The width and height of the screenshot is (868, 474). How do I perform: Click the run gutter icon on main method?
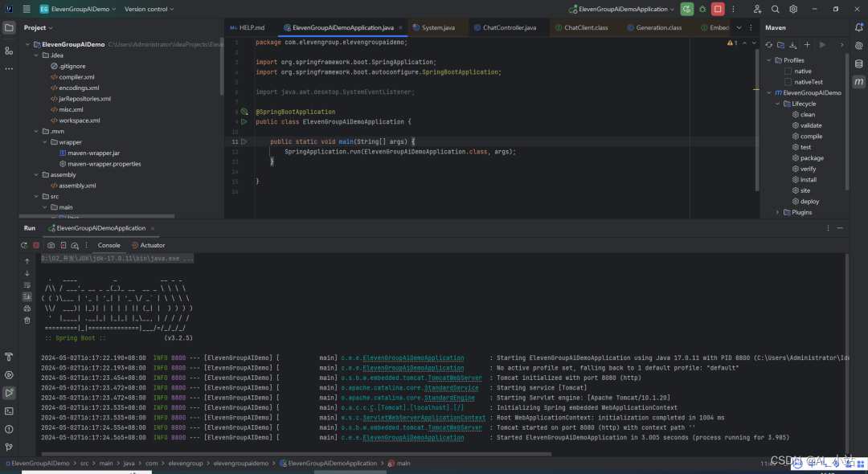pos(244,141)
